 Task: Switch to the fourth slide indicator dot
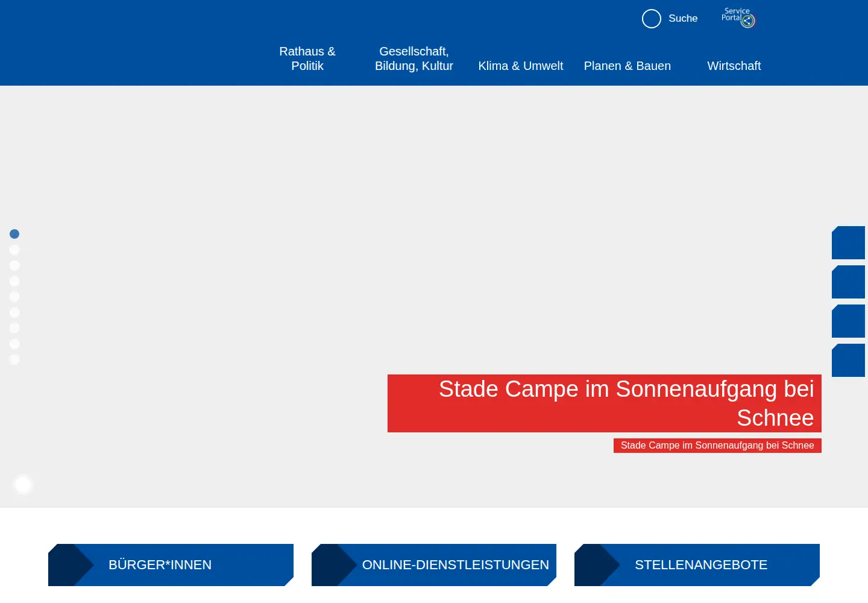[14, 281]
